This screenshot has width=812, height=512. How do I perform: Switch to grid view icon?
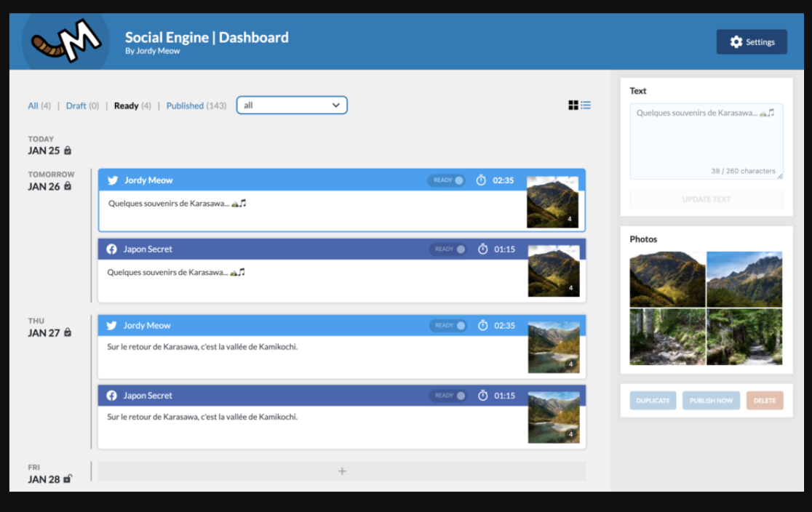(573, 105)
